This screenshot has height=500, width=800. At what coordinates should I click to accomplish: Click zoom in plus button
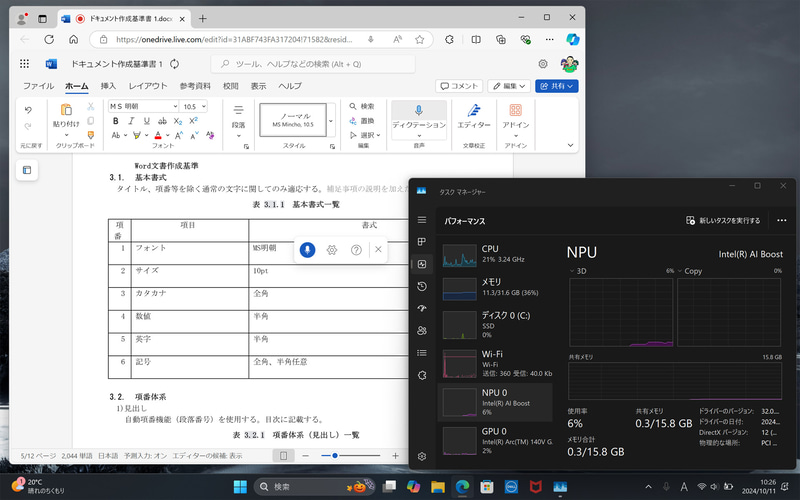[x=395, y=456]
